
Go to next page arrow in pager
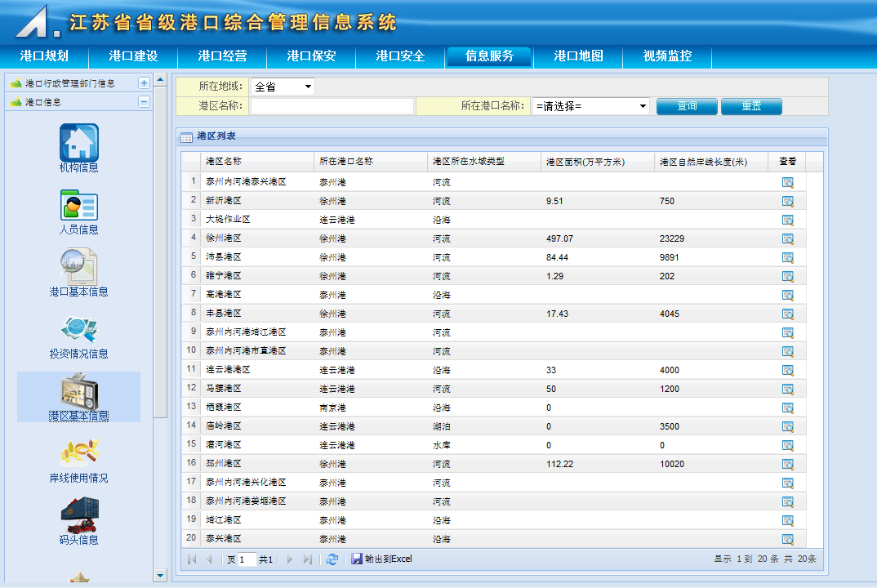289,559
